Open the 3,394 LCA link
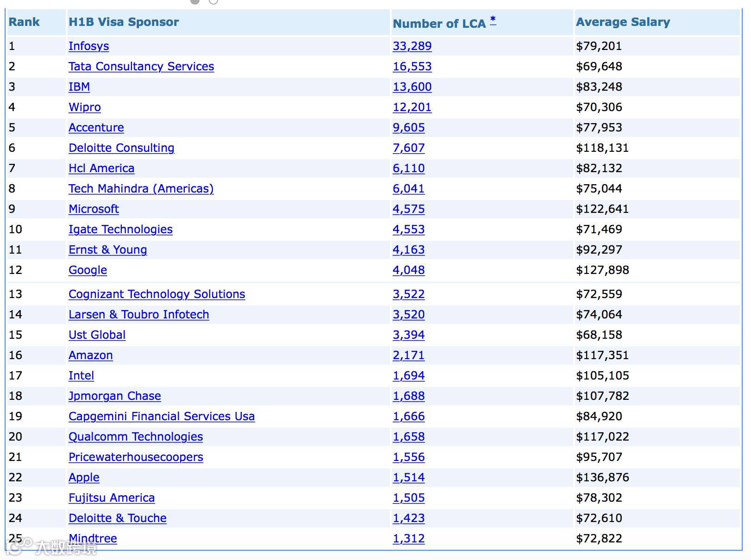Viewport: 751px width, 560px height. pyautogui.click(x=409, y=335)
